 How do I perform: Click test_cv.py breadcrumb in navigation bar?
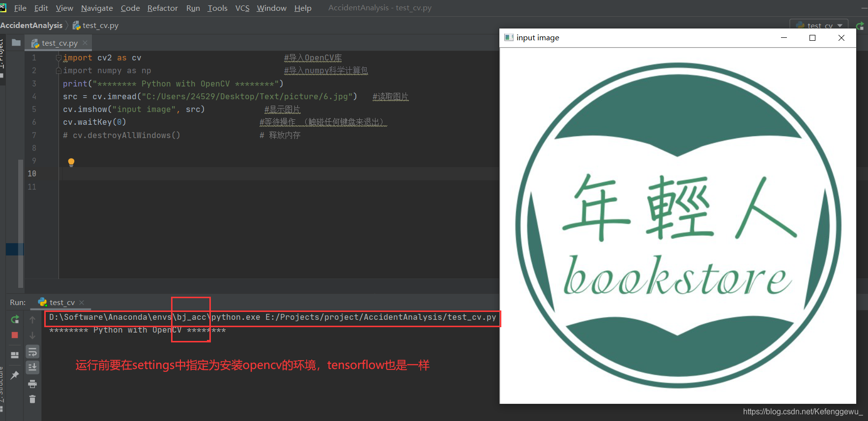click(x=96, y=26)
